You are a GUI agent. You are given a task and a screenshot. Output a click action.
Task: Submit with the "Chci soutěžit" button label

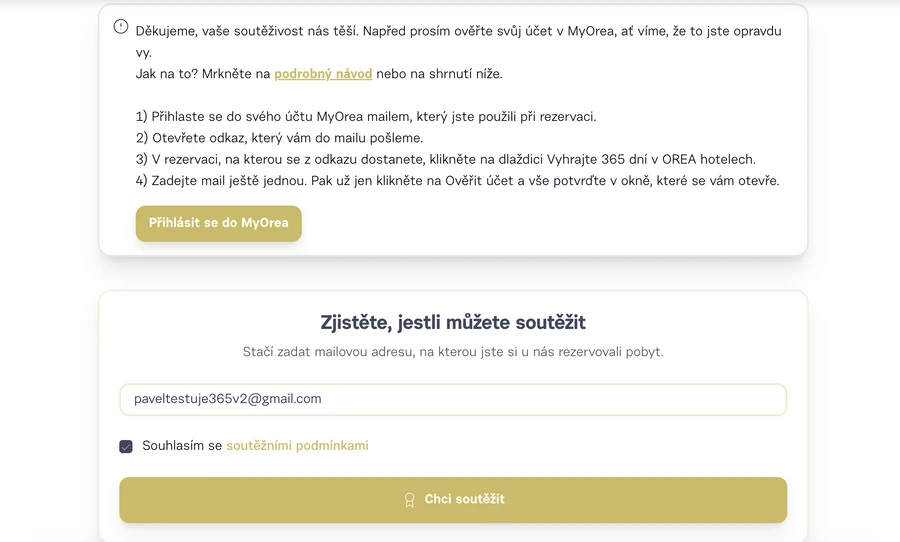point(464,499)
